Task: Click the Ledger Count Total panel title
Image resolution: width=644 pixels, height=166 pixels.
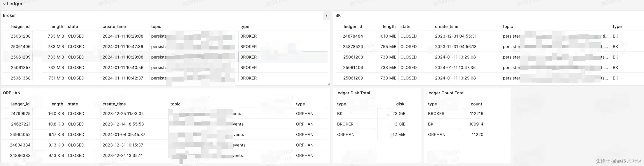Action: (x=445, y=93)
